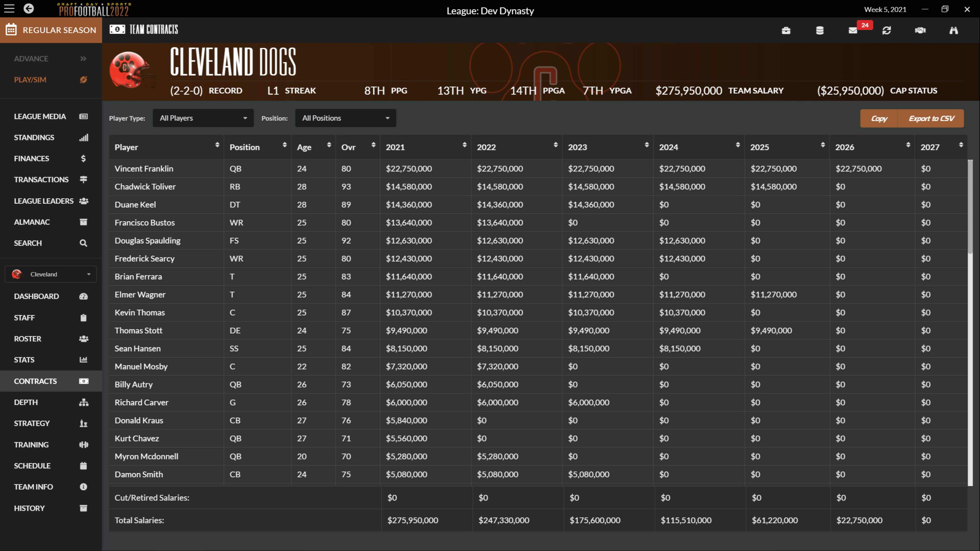Click the briefcase icon in top toolbar
980x551 pixels.
[x=786, y=30]
